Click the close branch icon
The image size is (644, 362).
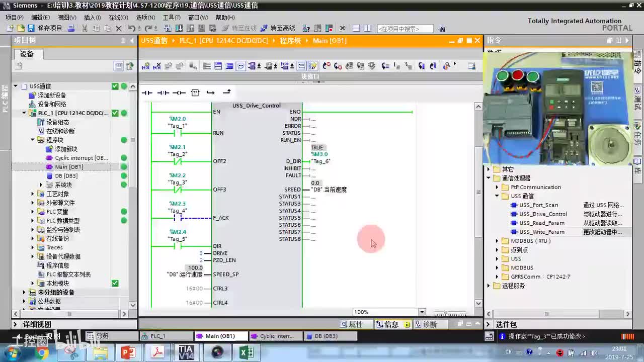[227, 92]
